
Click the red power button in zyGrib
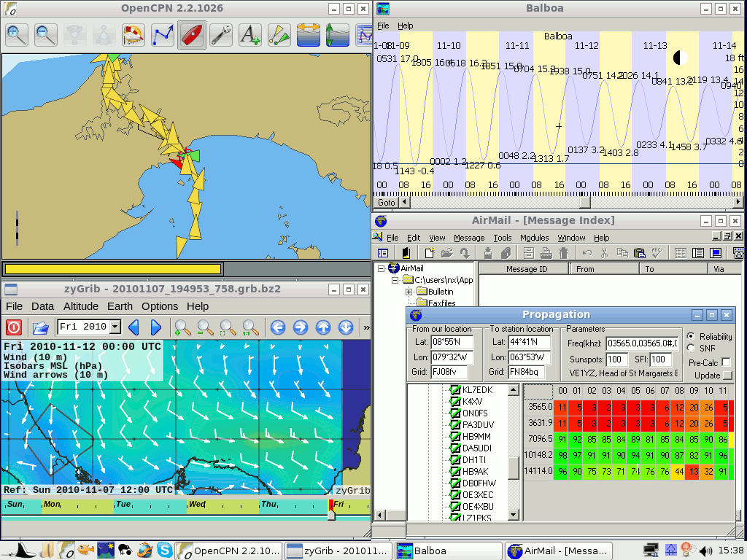[x=14, y=327]
